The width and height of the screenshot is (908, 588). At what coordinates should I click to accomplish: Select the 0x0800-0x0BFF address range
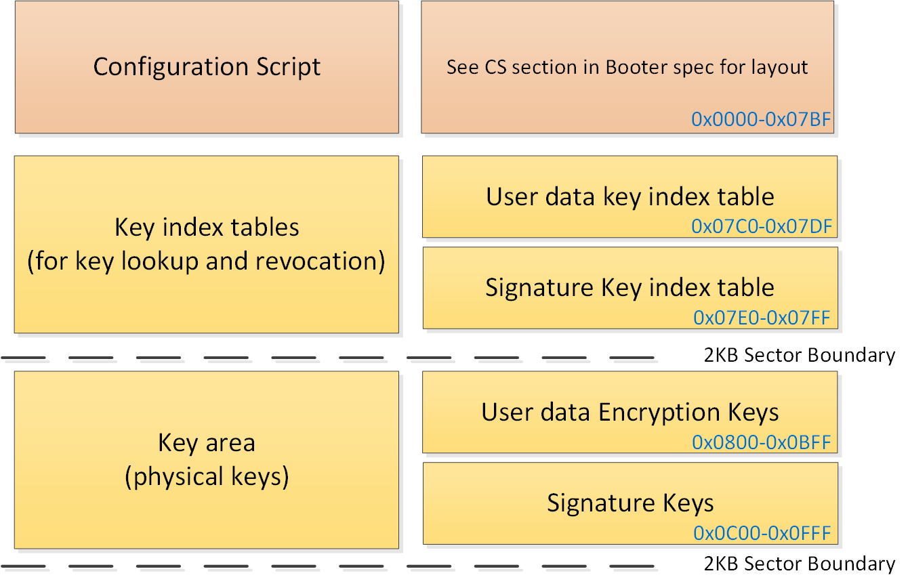pyautogui.click(x=761, y=442)
